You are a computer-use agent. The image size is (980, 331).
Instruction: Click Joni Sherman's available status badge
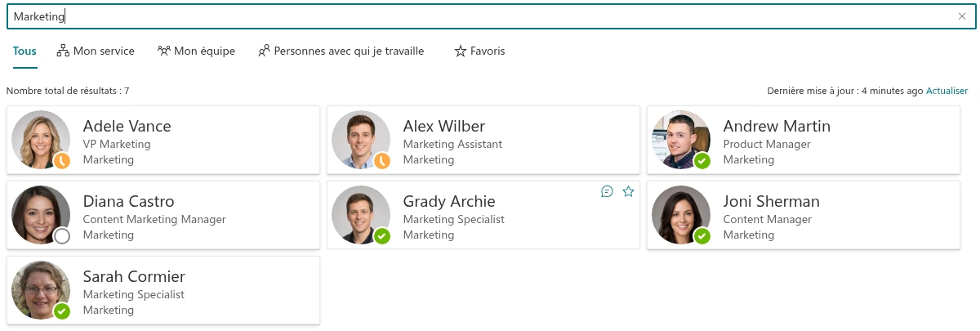coord(702,236)
